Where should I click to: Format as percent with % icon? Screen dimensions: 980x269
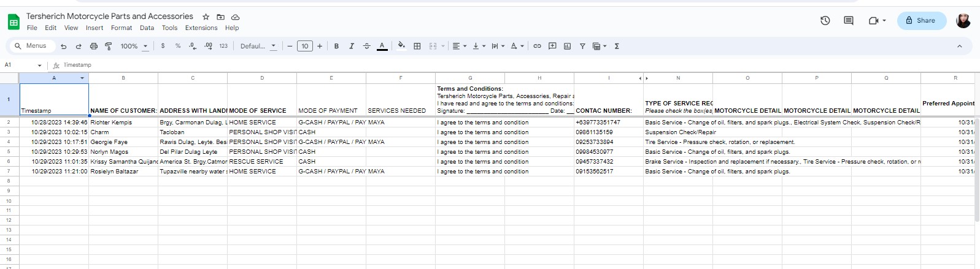point(178,46)
